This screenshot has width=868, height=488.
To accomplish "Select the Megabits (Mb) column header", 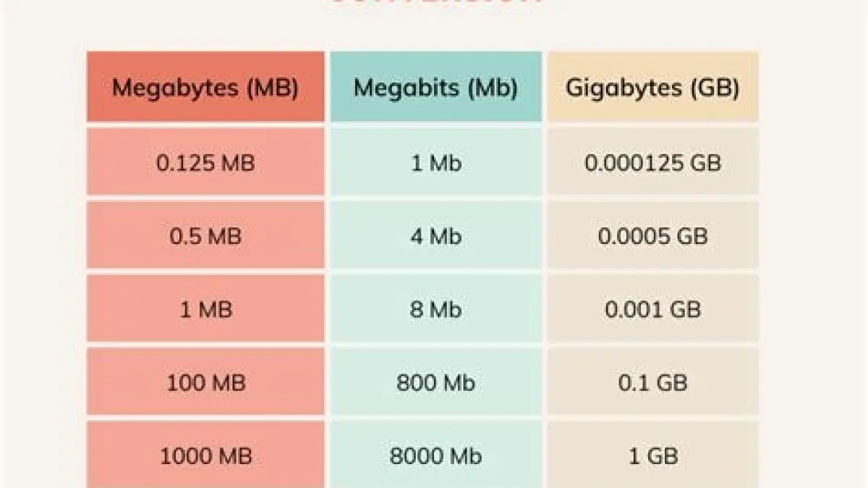I will (435, 88).
